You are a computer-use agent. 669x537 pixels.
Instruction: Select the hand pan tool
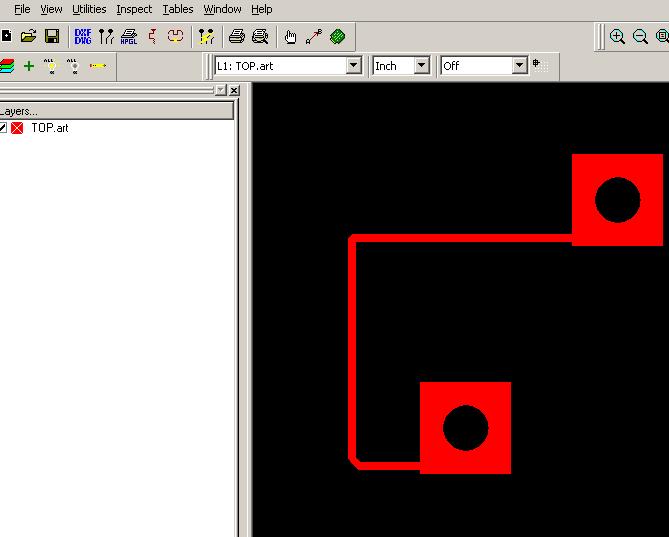pos(291,37)
